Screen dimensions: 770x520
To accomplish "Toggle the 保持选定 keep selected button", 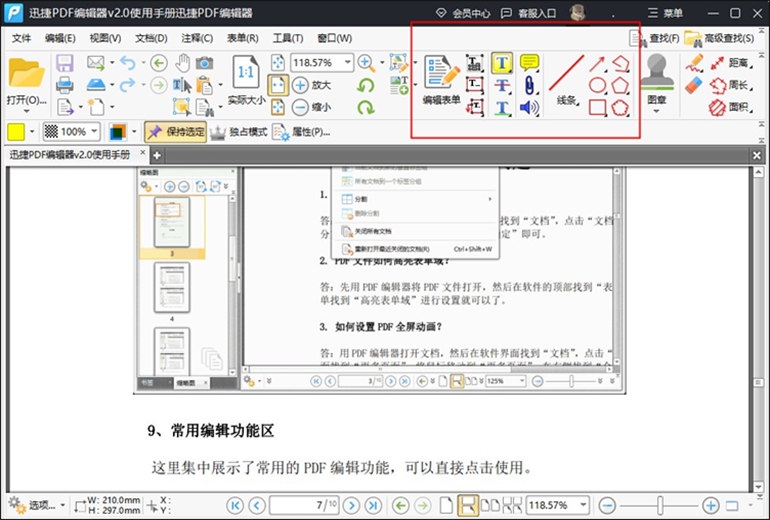I will [176, 132].
